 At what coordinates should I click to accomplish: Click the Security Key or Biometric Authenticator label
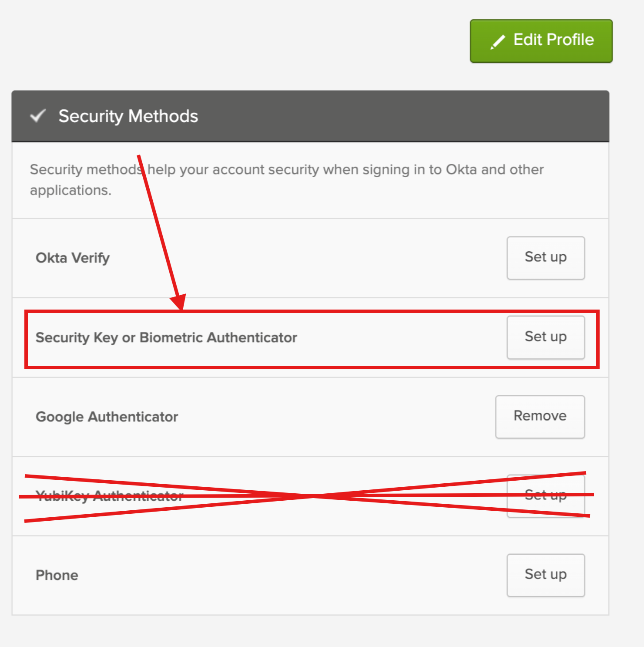166,337
